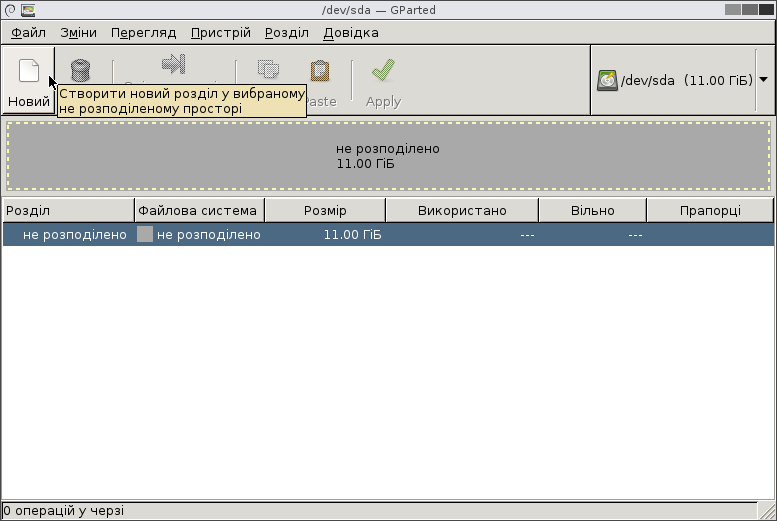The image size is (777, 521).
Task: Open the Пристрій menu
Action: [x=220, y=32]
